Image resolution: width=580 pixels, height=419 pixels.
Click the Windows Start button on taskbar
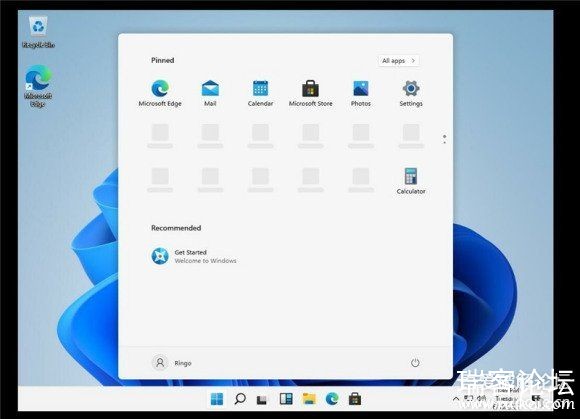click(x=217, y=399)
